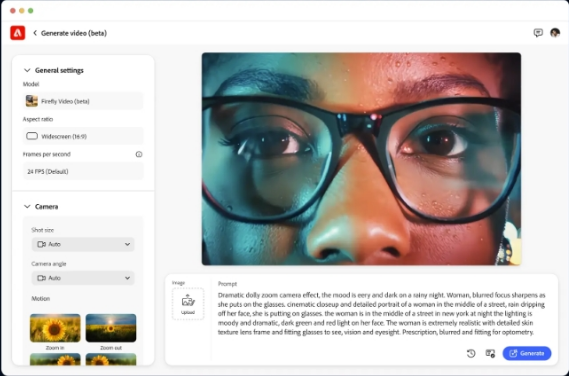Click the settings icon next to Generate

(x=490, y=353)
